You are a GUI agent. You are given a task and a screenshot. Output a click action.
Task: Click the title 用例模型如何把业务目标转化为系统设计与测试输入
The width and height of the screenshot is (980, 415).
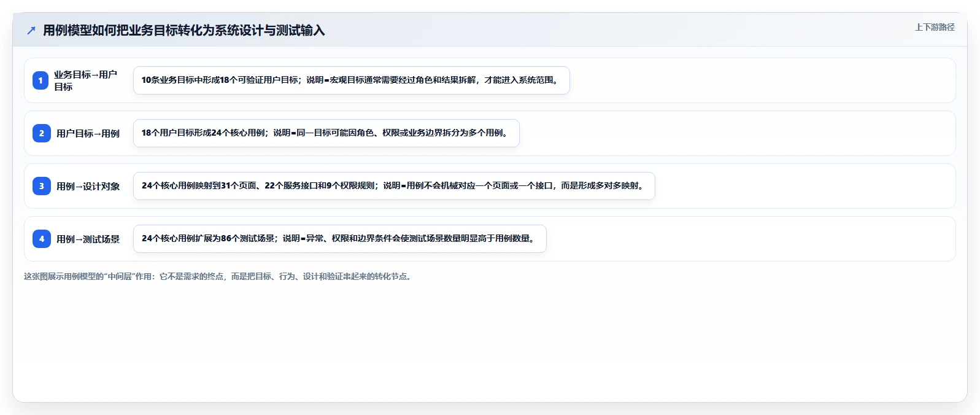[x=184, y=31]
